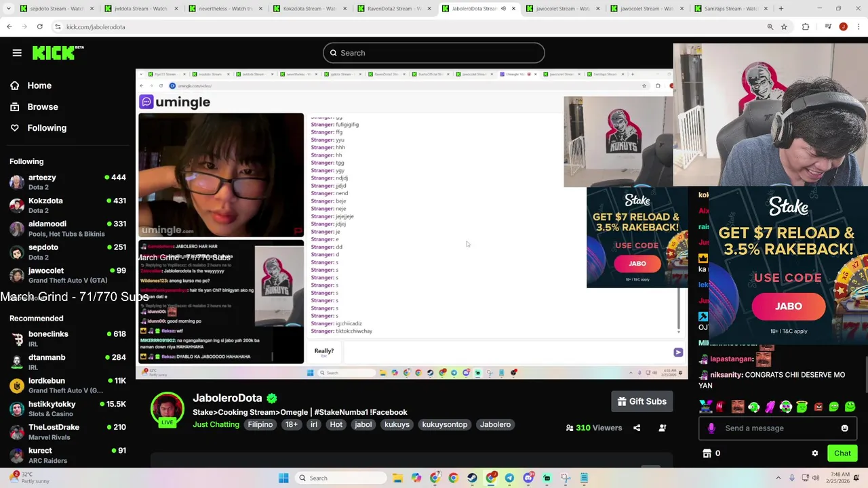Screen dimensions: 868x488
Task: Open sepdoto channel in sidebar list
Action: pyautogui.click(x=68, y=251)
